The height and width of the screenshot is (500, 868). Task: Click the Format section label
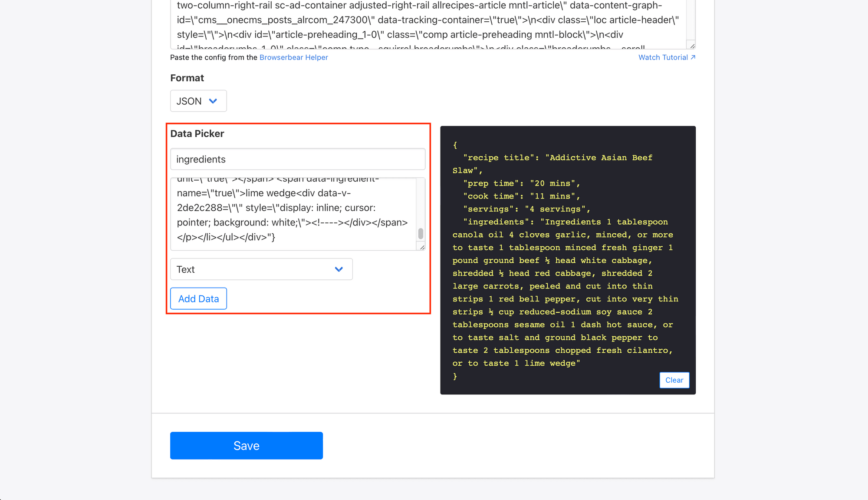pos(187,78)
